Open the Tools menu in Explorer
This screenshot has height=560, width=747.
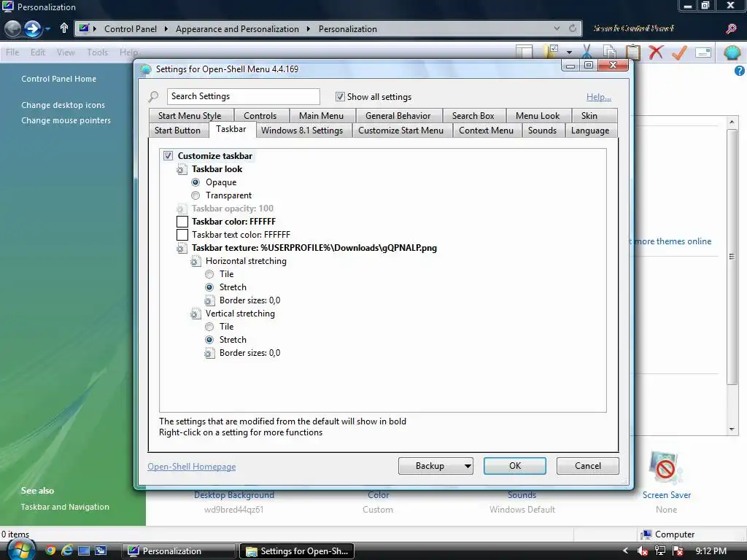[97, 52]
